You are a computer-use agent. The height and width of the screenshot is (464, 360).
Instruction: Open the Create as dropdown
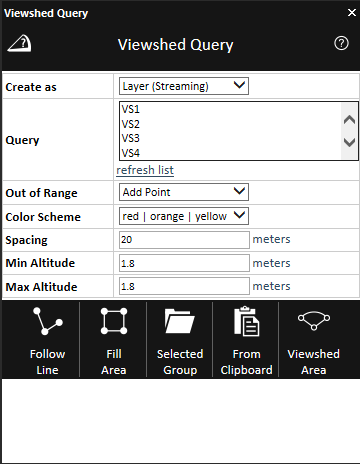tap(184, 86)
